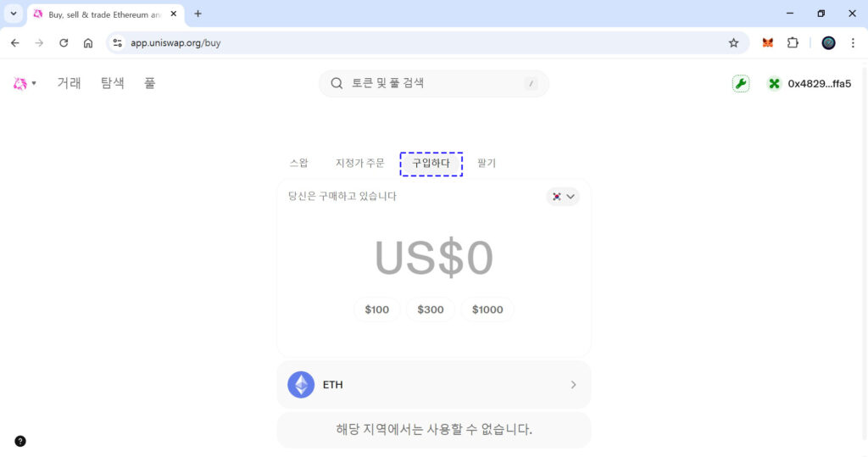Click the help question mark icon

pyautogui.click(x=20, y=441)
